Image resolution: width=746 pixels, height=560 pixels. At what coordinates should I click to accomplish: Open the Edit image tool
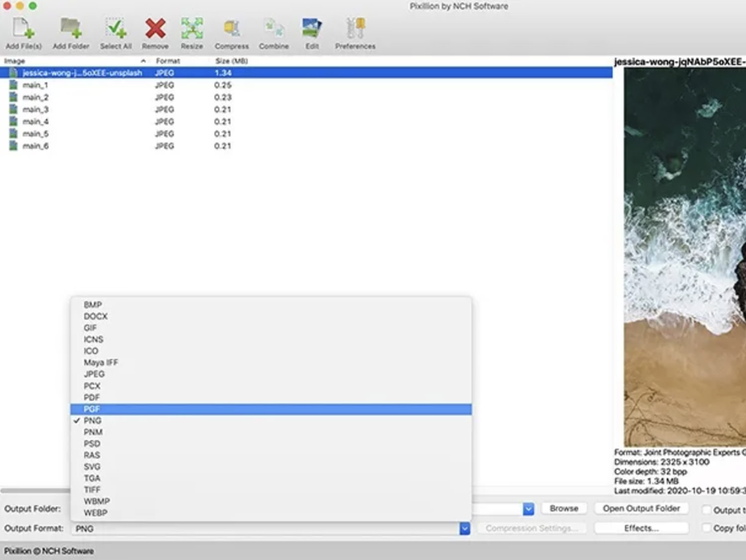tap(312, 29)
